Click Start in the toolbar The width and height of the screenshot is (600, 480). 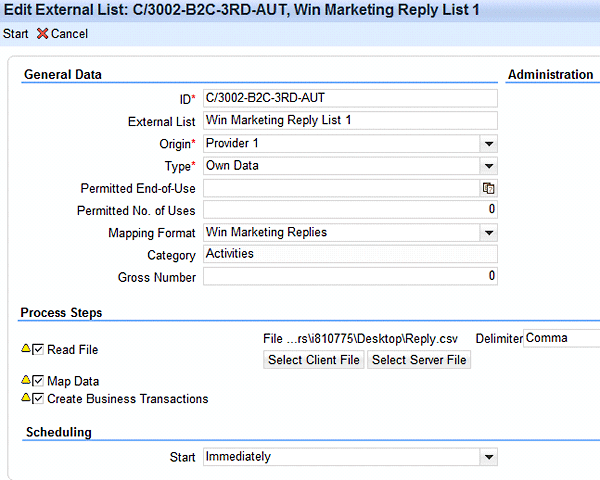coord(16,34)
